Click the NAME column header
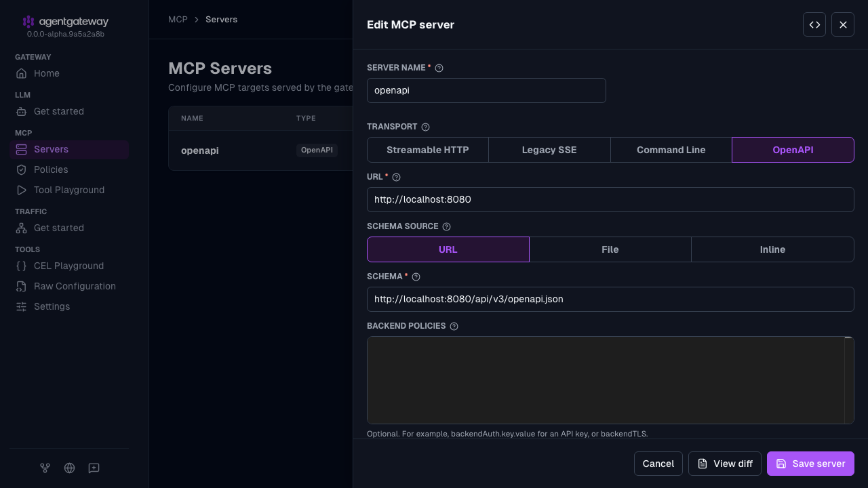Image resolution: width=868 pixels, height=488 pixels. [x=192, y=119]
